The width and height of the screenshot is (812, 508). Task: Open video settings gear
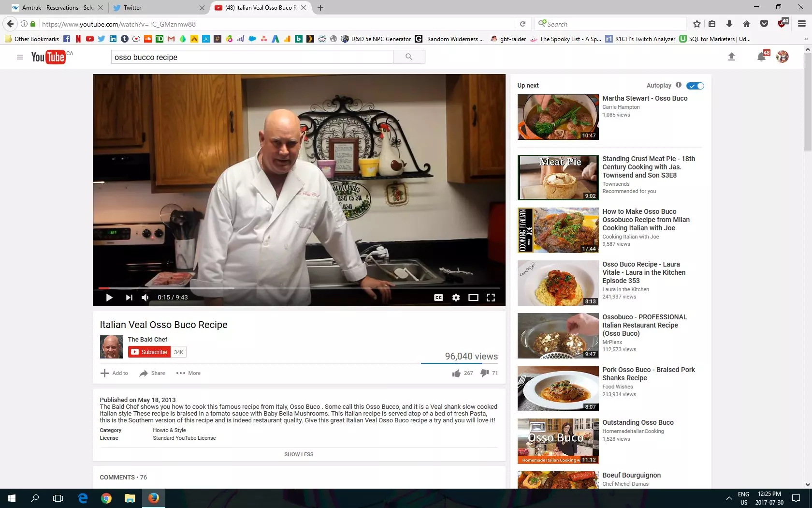pos(456,298)
